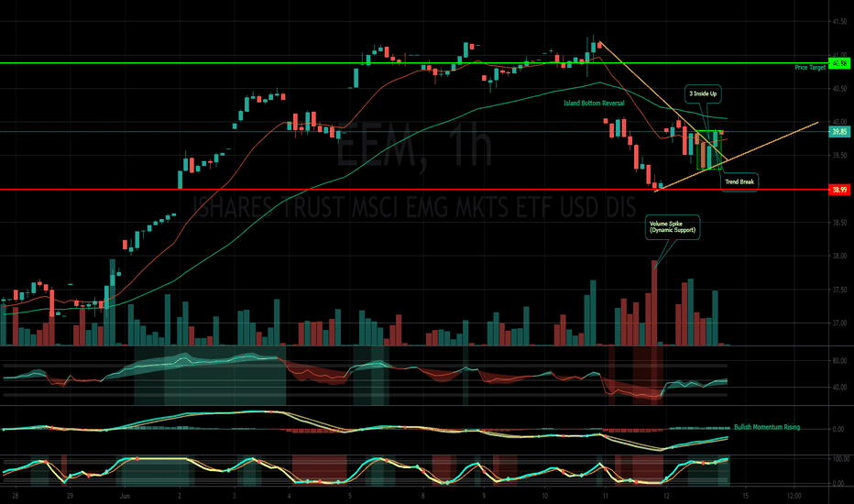Select the green rectangle around recent candles

pyautogui.click(x=709, y=150)
